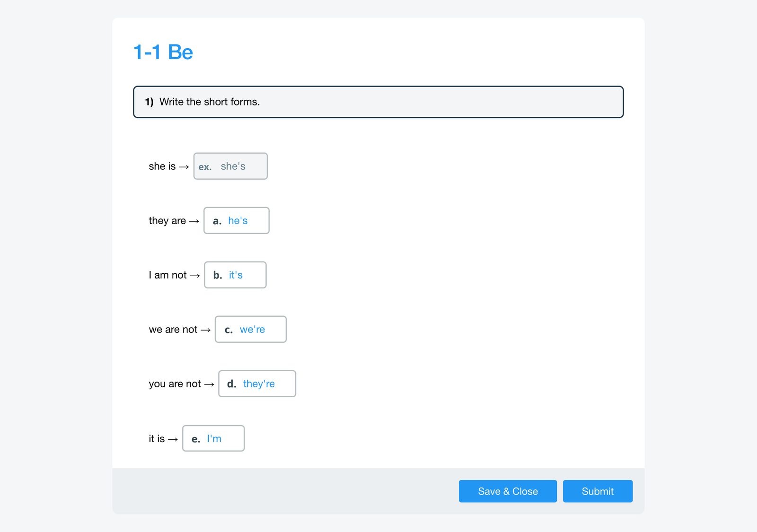Image resolution: width=757 pixels, height=532 pixels.
Task: Click the 'we are not' prompt text
Action: click(x=173, y=330)
